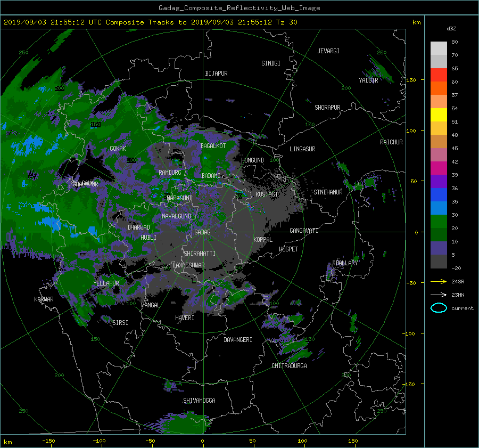Click the CHITRADURGA city label

tap(290, 366)
